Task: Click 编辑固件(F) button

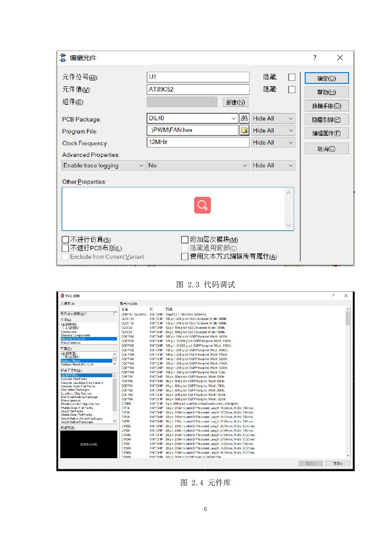Action: (x=327, y=133)
